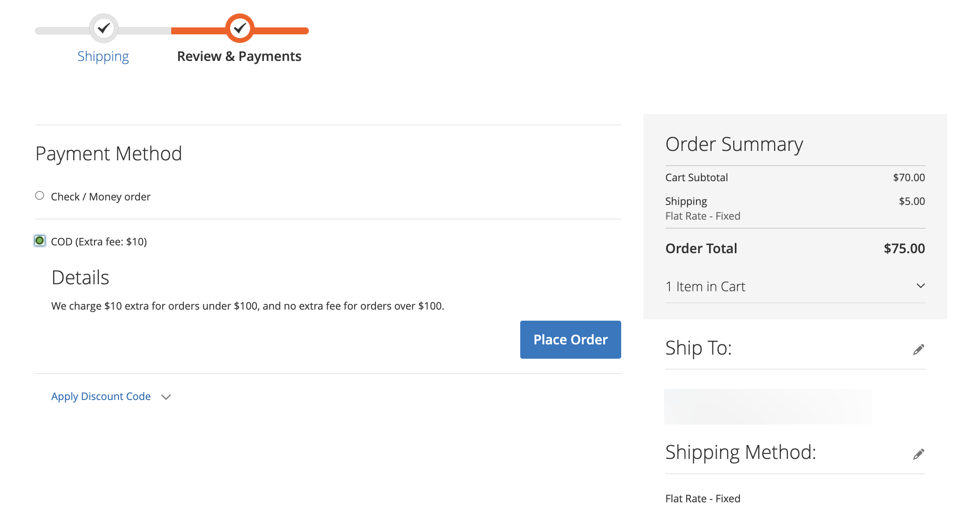Open the discount code chevron
Image resolution: width=980 pixels, height=517 pixels.
[166, 397]
